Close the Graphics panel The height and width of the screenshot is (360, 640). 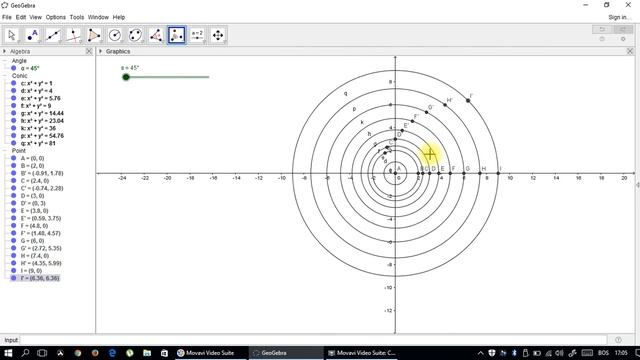pos(630,51)
